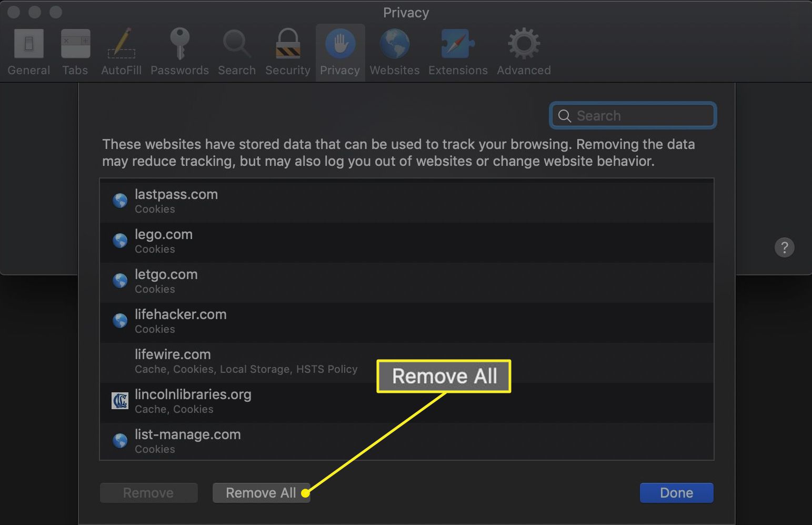Click the blue Done button

coord(677,493)
